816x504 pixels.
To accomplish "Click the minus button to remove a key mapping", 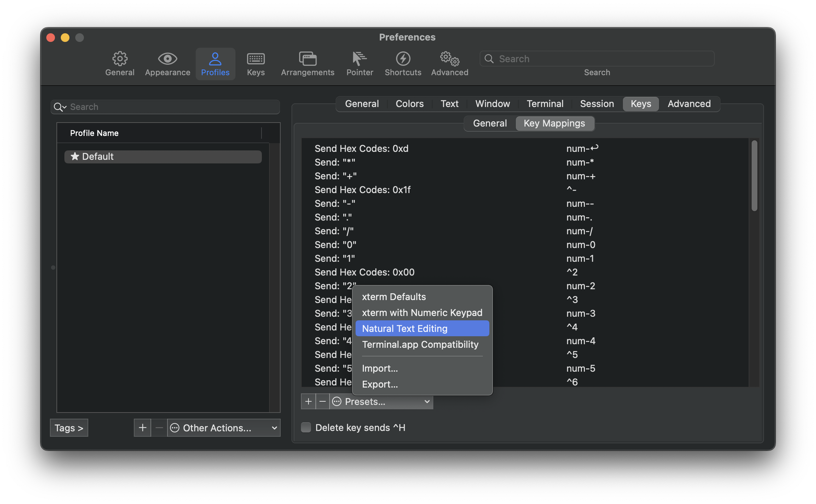I will tap(323, 402).
